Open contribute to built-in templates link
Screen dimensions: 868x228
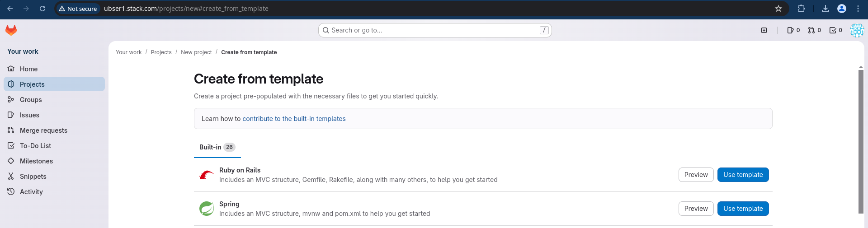pos(294,119)
